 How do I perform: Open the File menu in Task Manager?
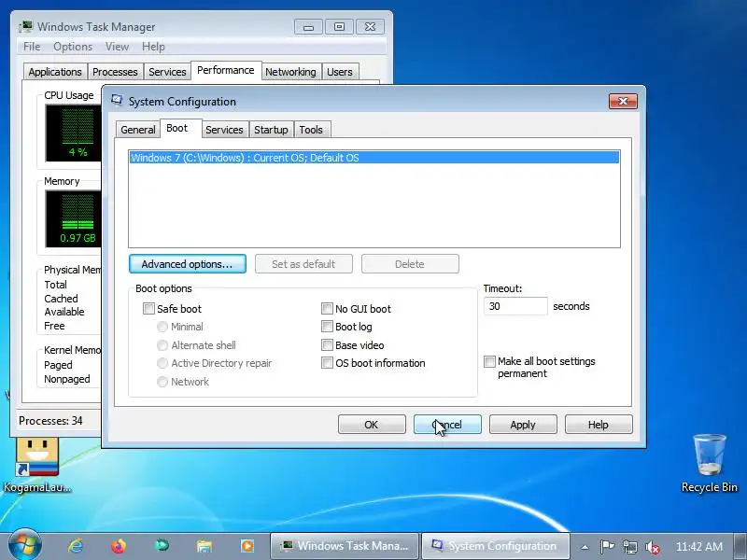[x=32, y=47]
